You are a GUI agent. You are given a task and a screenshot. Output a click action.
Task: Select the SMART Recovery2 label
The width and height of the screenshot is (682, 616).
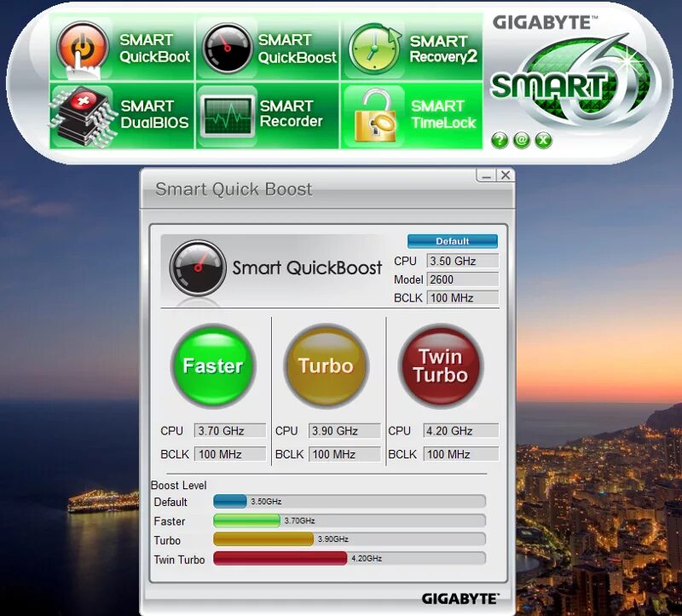coord(443,49)
